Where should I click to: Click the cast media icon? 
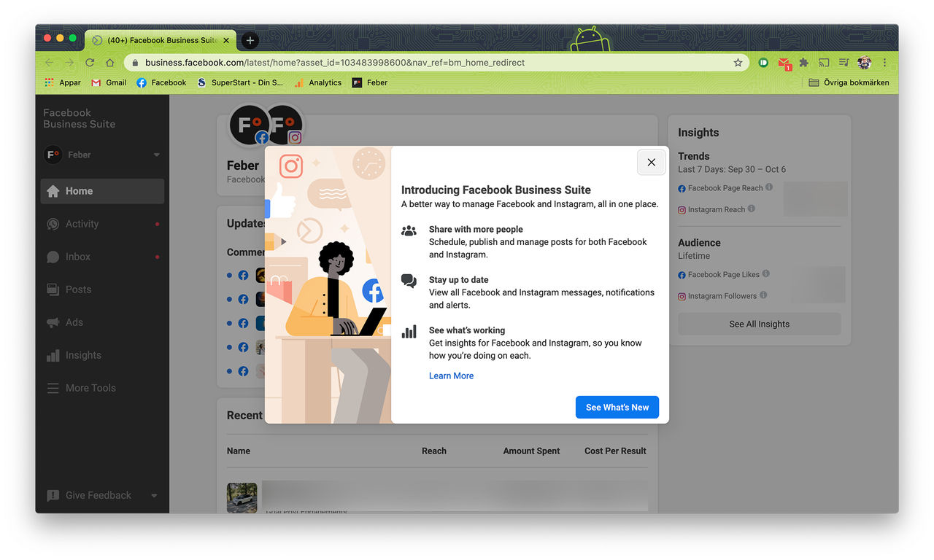(824, 63)
